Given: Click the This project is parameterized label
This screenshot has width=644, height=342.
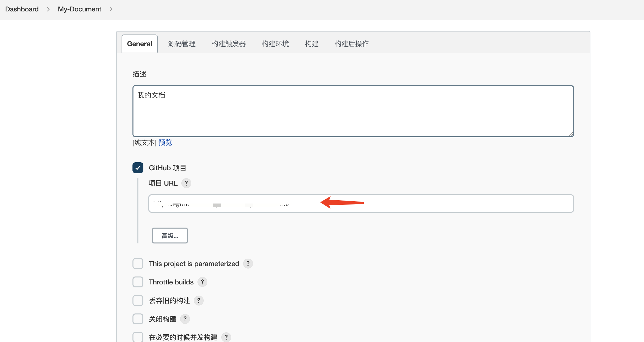Looking at the screenshot, I should 194,264.
